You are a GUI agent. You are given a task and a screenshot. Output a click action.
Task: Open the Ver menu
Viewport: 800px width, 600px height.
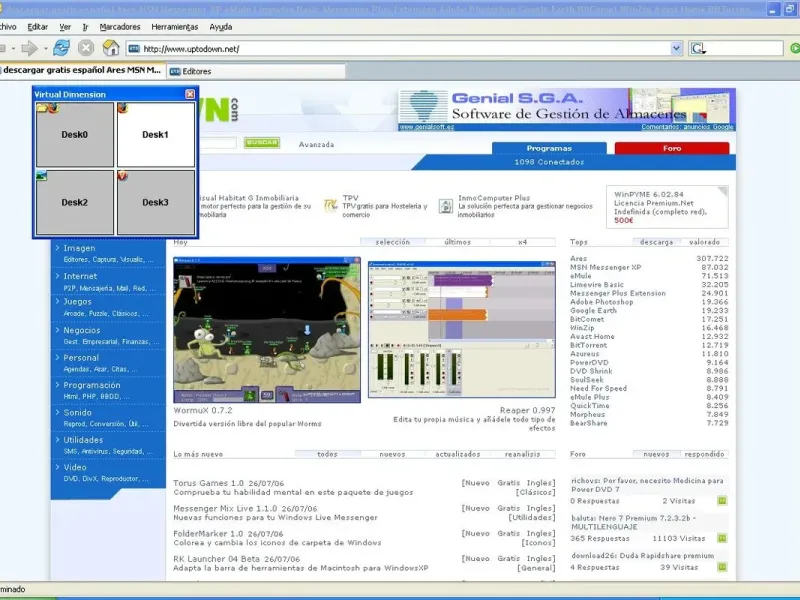(65, 27)
